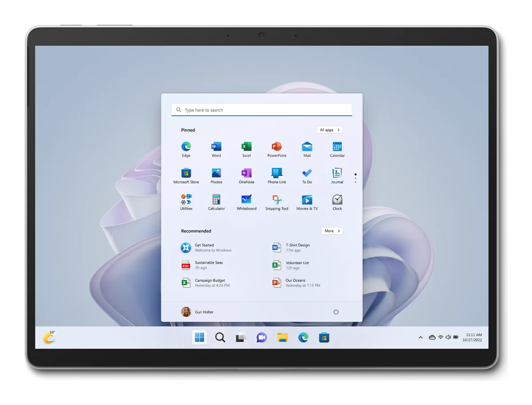Open the To Do app
532x405 pixels.
click(307, 176)
